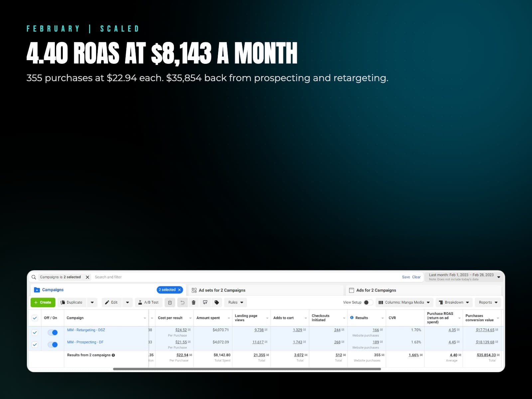Turn off MM - Prospecting - DF campaign
Screen dimensions: 532x399
(53, 344)
